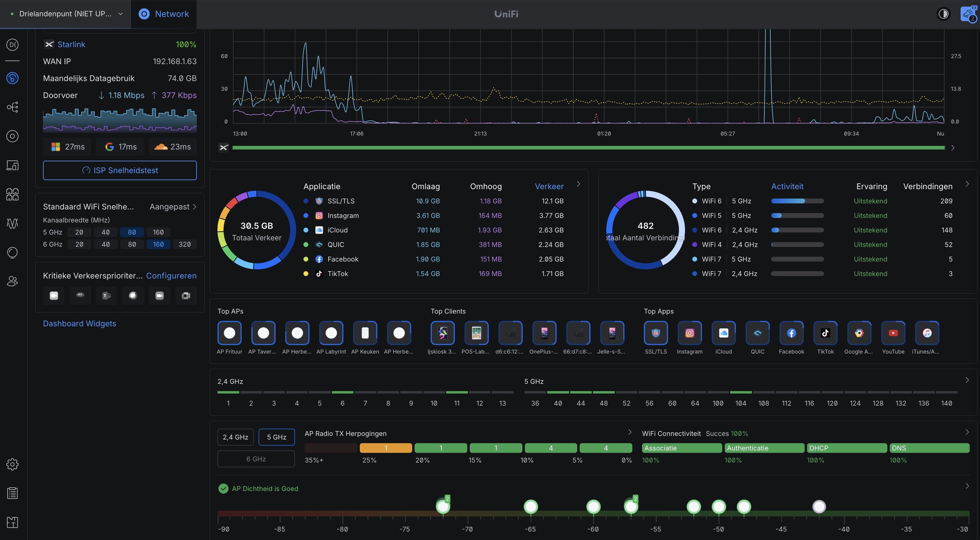This screenshot has width=980, height=540.
Task: Switch radio retries to 2,4 GHz
Action: [235, 437]
